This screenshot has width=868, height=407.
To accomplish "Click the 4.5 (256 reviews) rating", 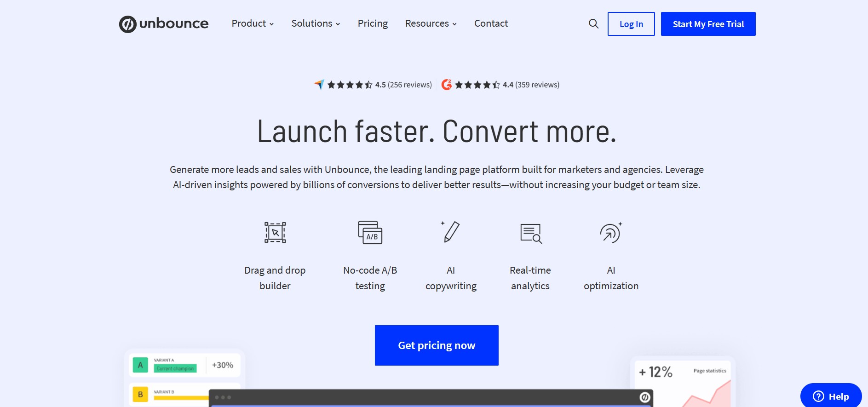I will pos(403,85).
